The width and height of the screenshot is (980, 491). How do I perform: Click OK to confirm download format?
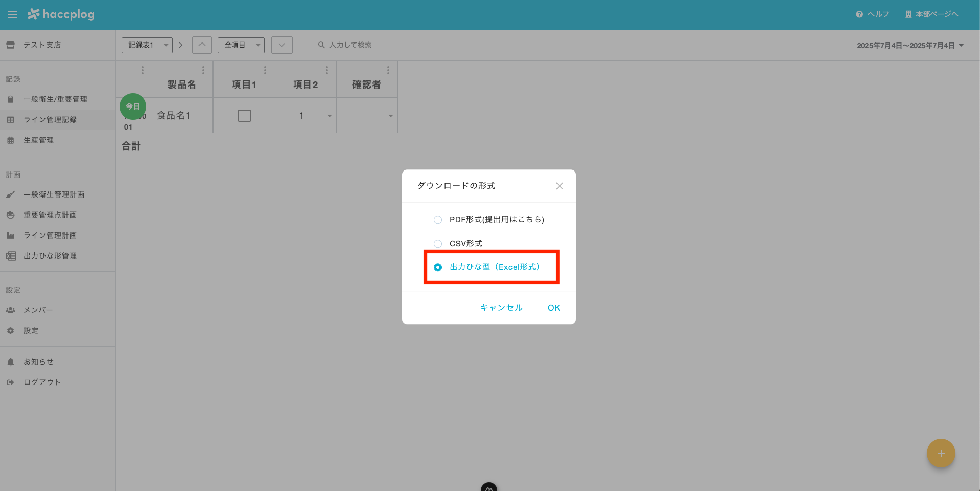click(x=553, y=308)
